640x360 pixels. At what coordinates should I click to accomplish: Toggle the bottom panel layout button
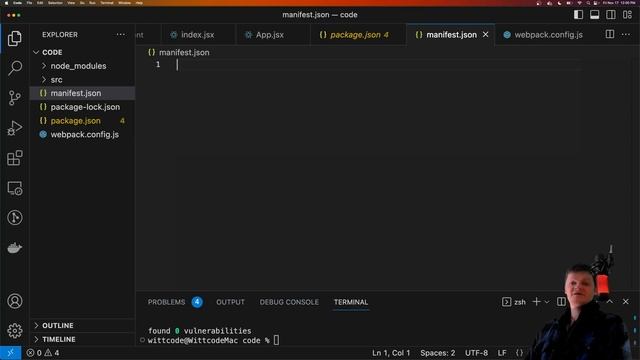click(595, 15)
